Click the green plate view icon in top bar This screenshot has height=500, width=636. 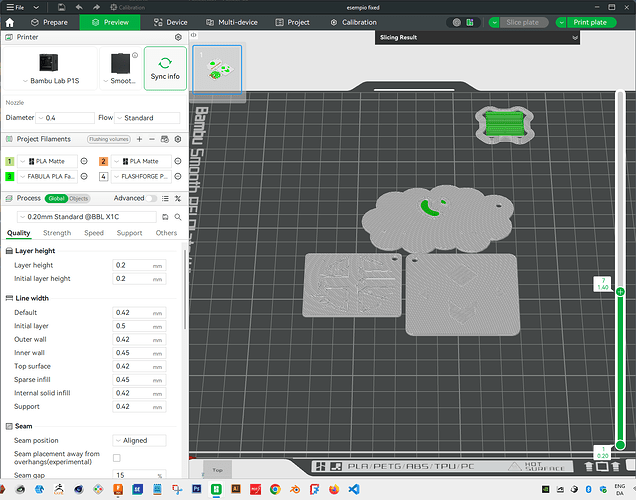[470, 22]
